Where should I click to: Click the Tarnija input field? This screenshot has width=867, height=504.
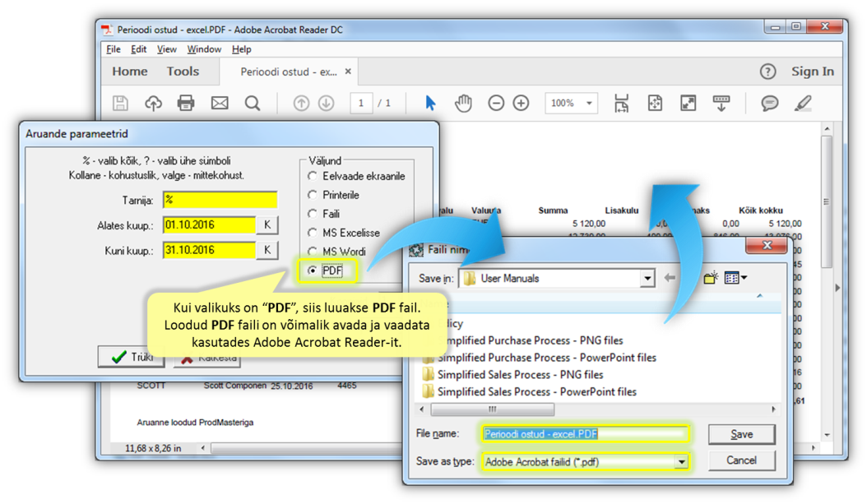tap(220, 200)
